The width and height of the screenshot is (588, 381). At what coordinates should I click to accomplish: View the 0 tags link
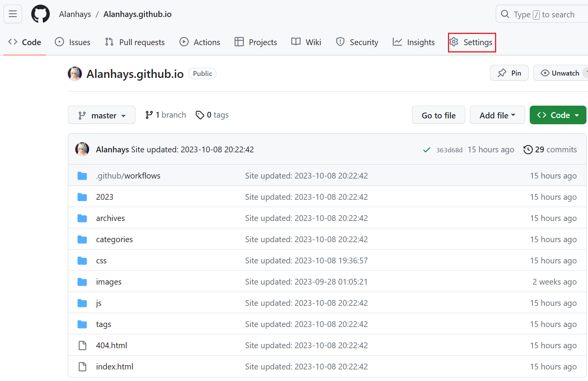[212, 115]
